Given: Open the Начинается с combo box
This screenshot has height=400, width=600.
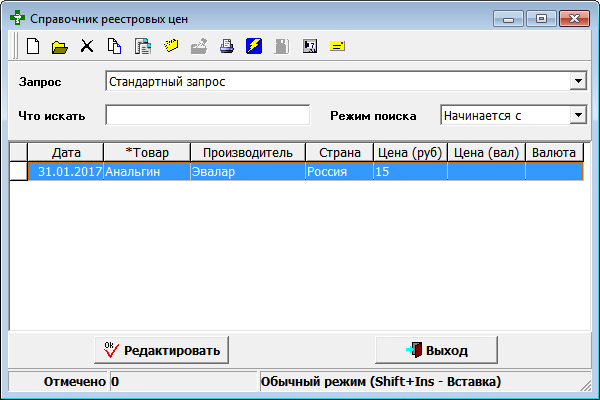Looking at the screenshot, I should click(514, 115).
